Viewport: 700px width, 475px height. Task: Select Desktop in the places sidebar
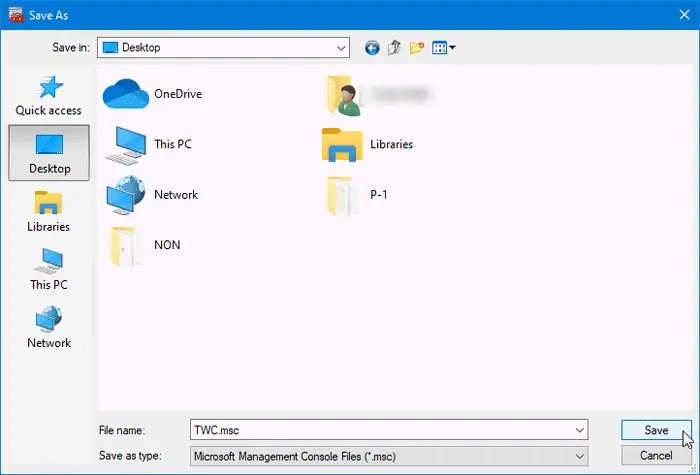tap(49, 153)
